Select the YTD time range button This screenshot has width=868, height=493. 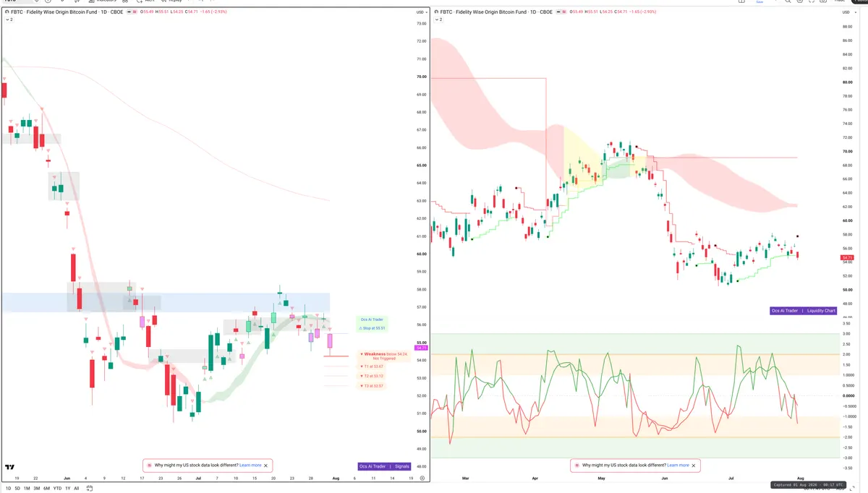57,489
